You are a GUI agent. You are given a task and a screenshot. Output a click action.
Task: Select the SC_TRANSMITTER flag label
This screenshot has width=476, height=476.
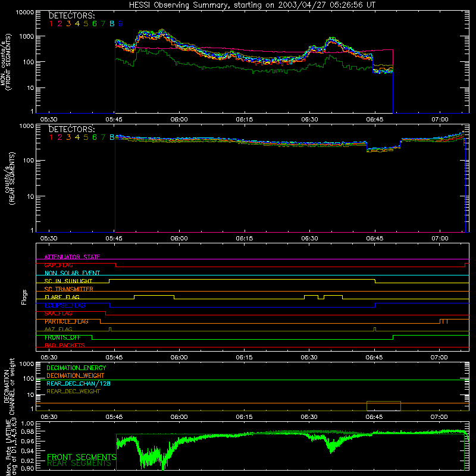tap(68, 289)
